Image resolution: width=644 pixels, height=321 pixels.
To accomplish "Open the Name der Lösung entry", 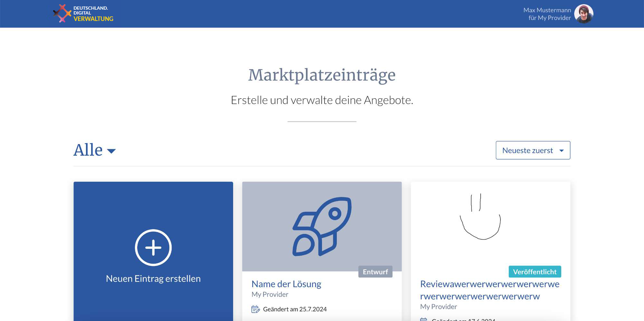I will (x=286, y=284).
